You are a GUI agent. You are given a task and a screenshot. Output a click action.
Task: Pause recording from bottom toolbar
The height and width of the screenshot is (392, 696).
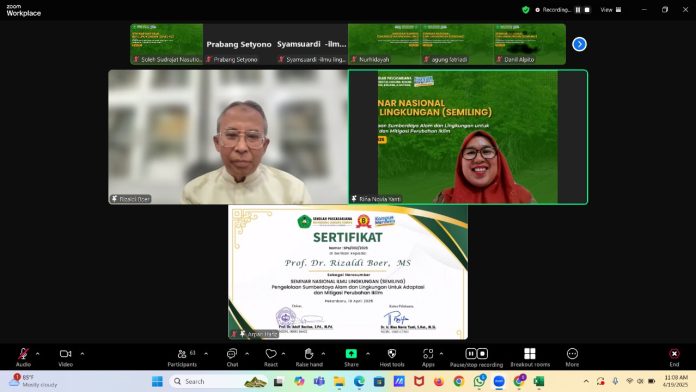(x=471, y=353)
